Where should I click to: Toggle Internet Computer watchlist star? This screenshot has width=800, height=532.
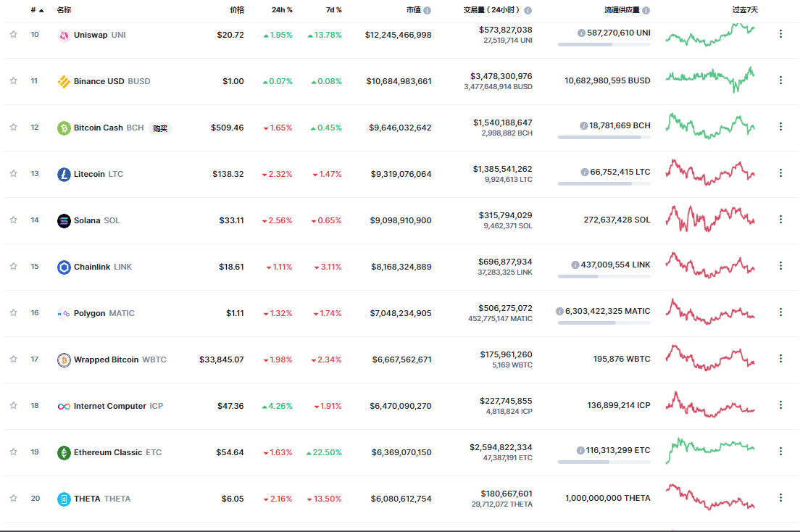point(13,405)
